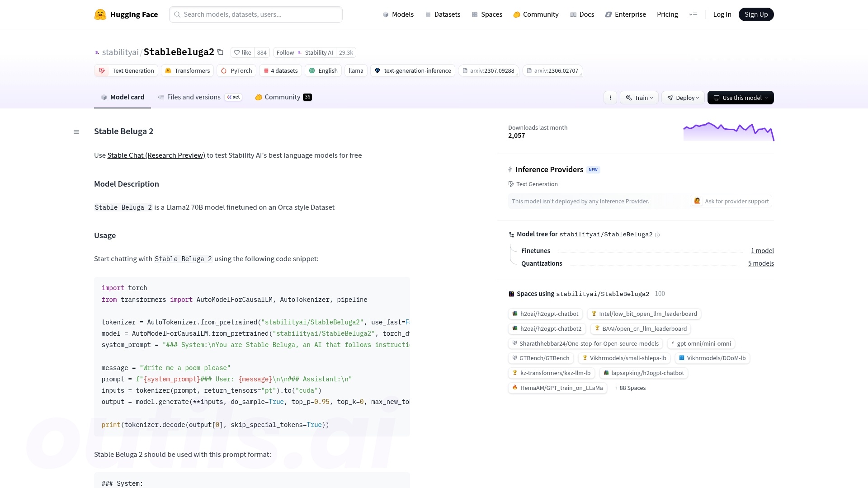Image resolution: width=868 pixels, height=488 pixels.
Task: Open the gpt-omni/mini-omni space
Action: (701, 343)
